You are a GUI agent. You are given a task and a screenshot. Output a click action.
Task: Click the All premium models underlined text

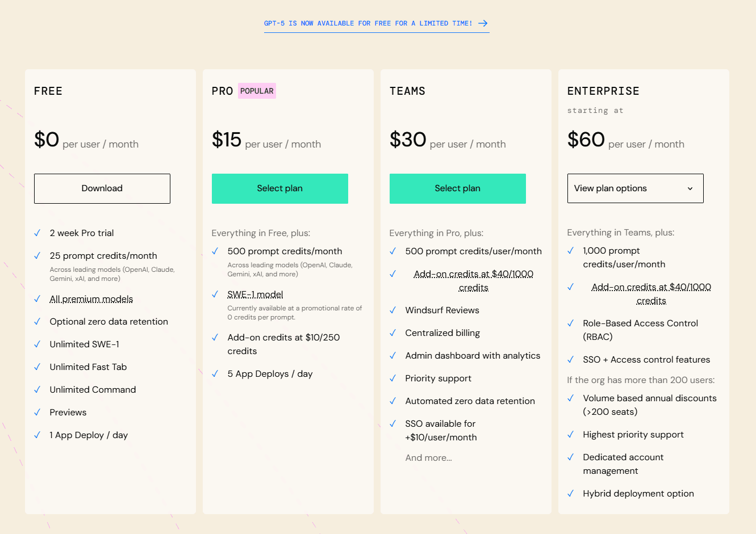click(91, 299)
